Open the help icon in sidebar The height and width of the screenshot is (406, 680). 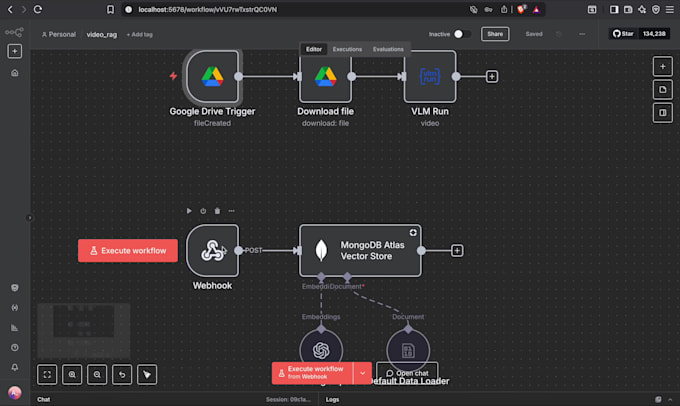point(15,347)
